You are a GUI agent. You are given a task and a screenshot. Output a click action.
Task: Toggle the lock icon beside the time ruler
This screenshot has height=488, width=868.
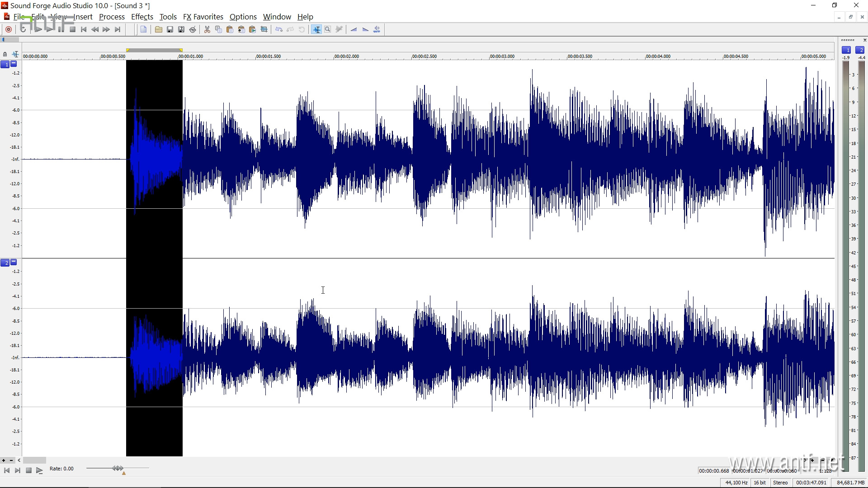[5, 54]
